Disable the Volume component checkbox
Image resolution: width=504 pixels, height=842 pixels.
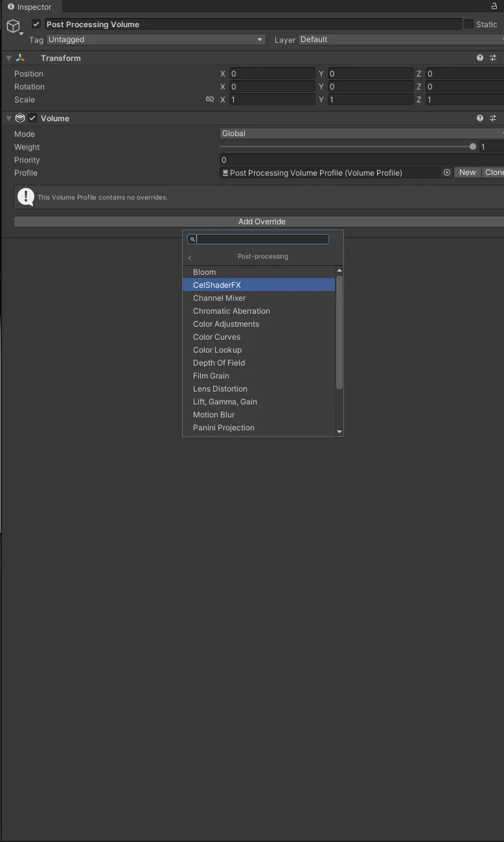[x=32, y=118]
